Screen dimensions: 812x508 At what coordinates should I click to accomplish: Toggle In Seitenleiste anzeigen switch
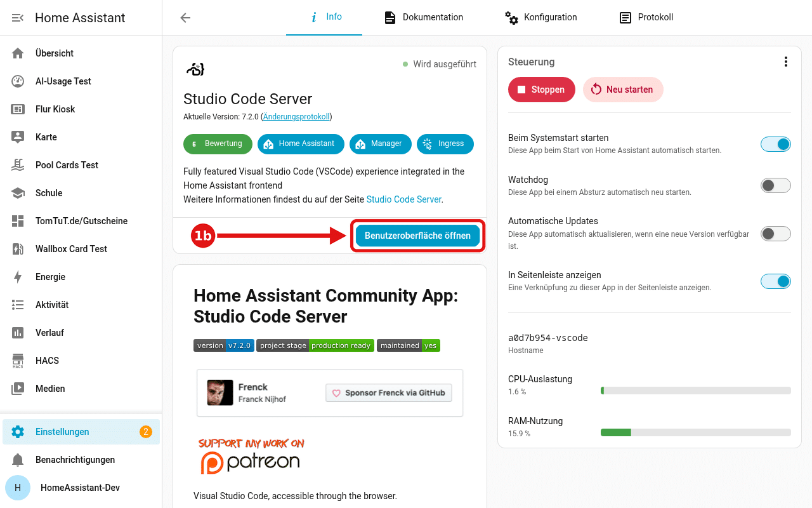click(776, 281)
